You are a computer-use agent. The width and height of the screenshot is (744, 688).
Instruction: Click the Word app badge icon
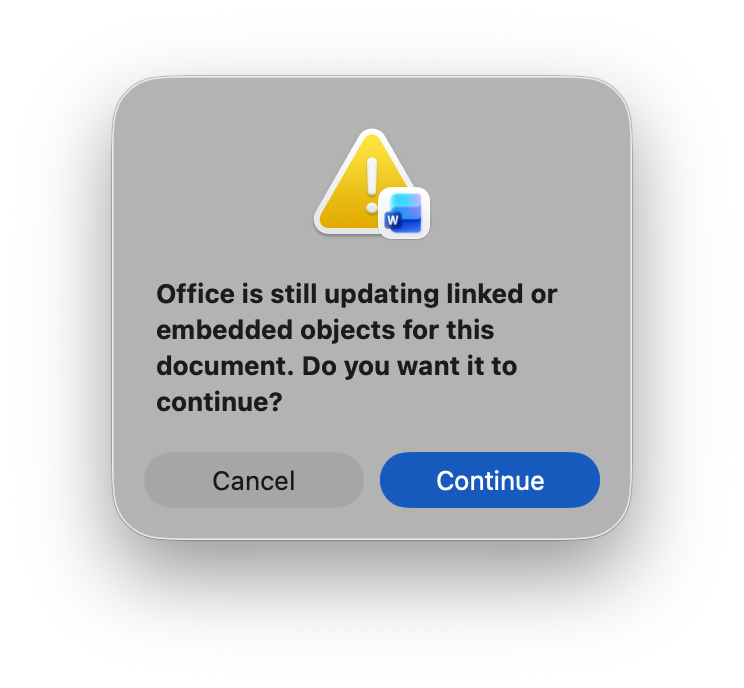pos(404,213)
